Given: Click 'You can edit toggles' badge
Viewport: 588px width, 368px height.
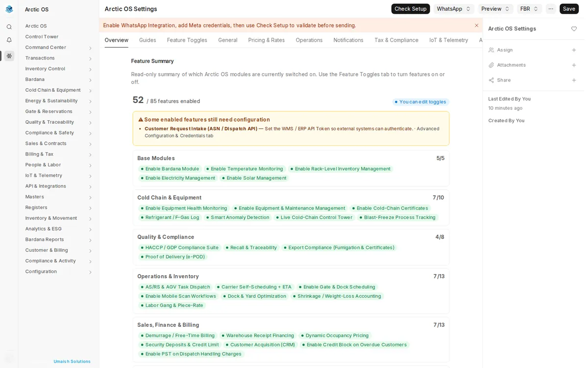Looking at the screenshot, I should 420,102.
